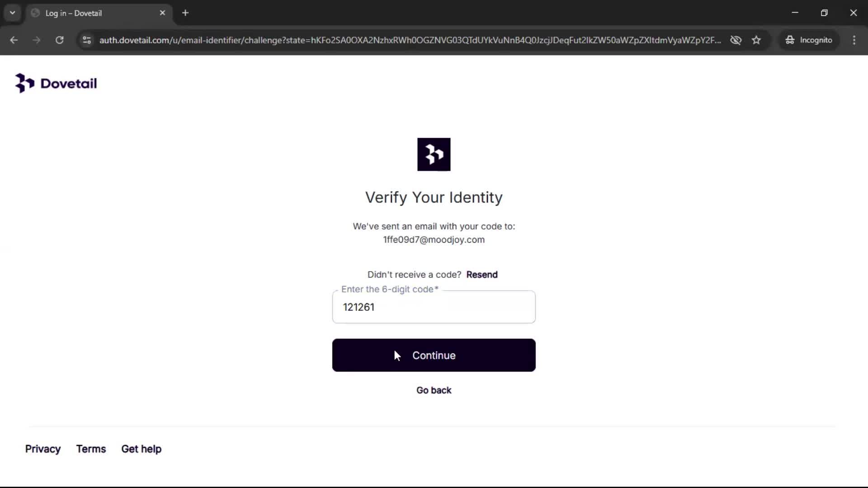
Task: Open the tab search dropdown arrow
Action: point(13,13)
